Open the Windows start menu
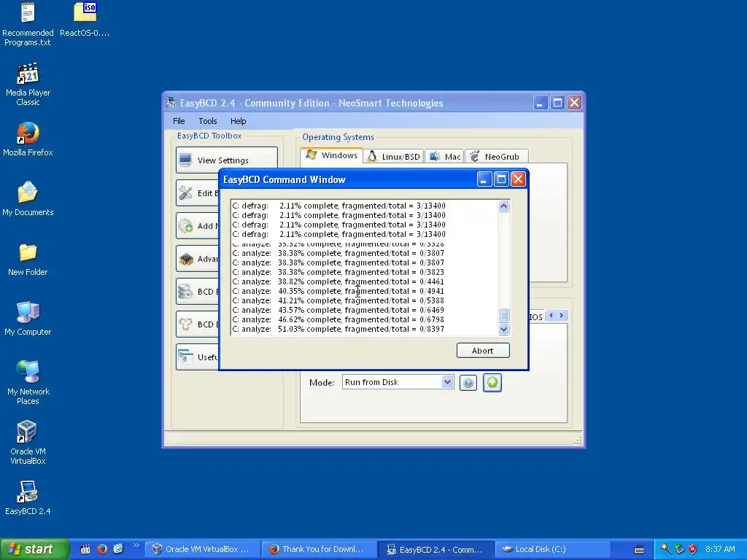The width and height of the screenshot is (747, 560). point(34,549)
